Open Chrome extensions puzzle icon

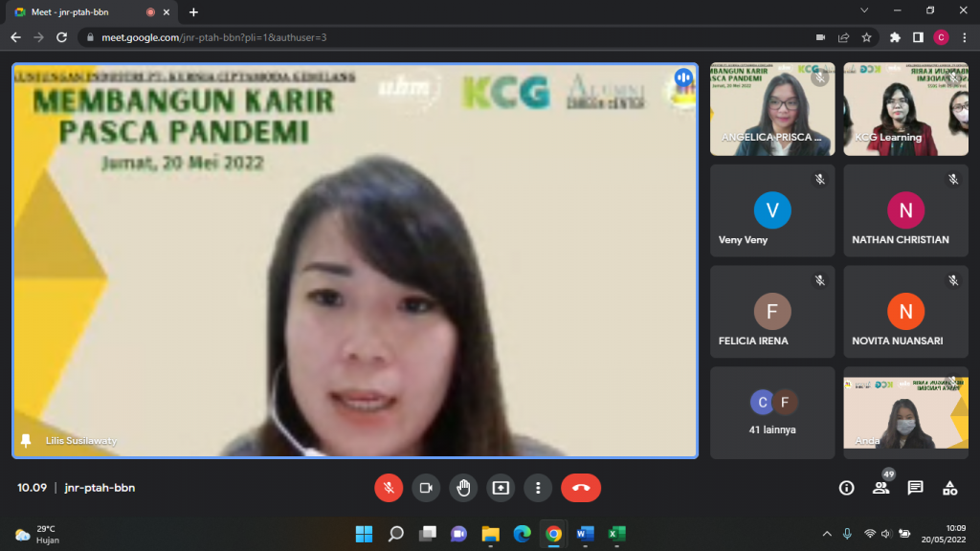tap(895, 37)
